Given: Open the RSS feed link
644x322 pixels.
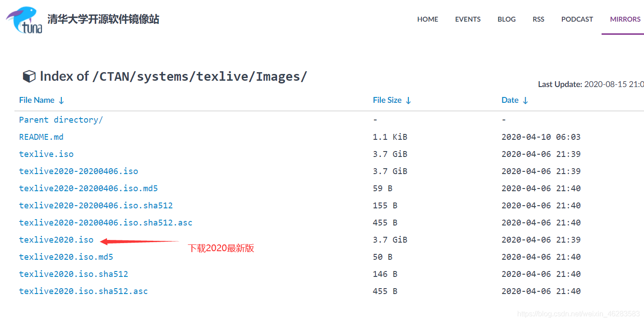Looking at the screenshot, I should pyautogui.click(x=538, y=19).
